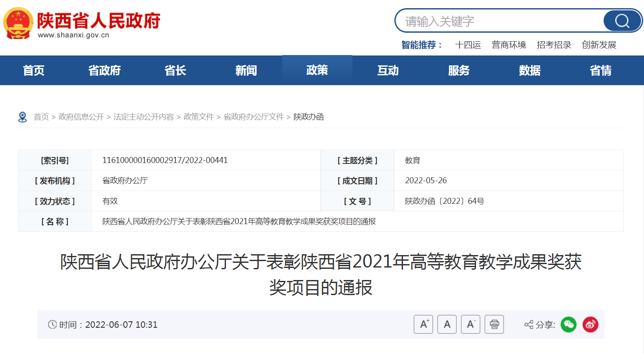Click the search magnifier button
644x354 pixels.
click(x=622, y=21)
